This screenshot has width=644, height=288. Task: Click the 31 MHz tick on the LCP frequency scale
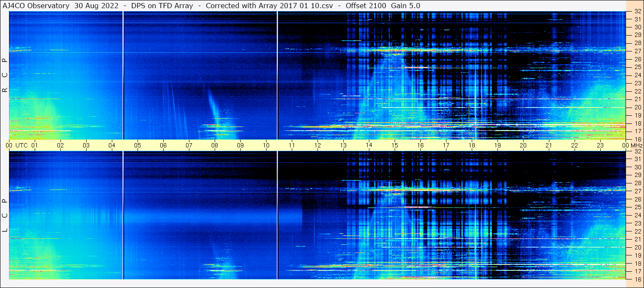[638, 159]
